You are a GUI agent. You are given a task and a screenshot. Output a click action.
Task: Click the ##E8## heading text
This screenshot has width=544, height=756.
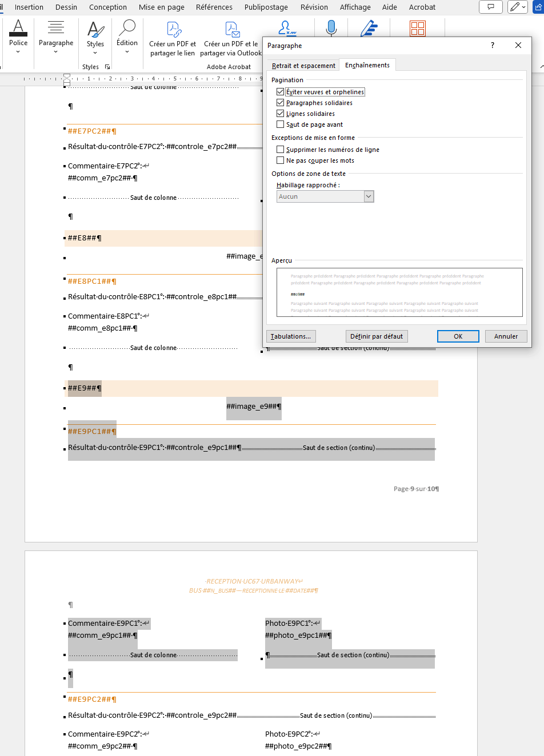[85, 238]
